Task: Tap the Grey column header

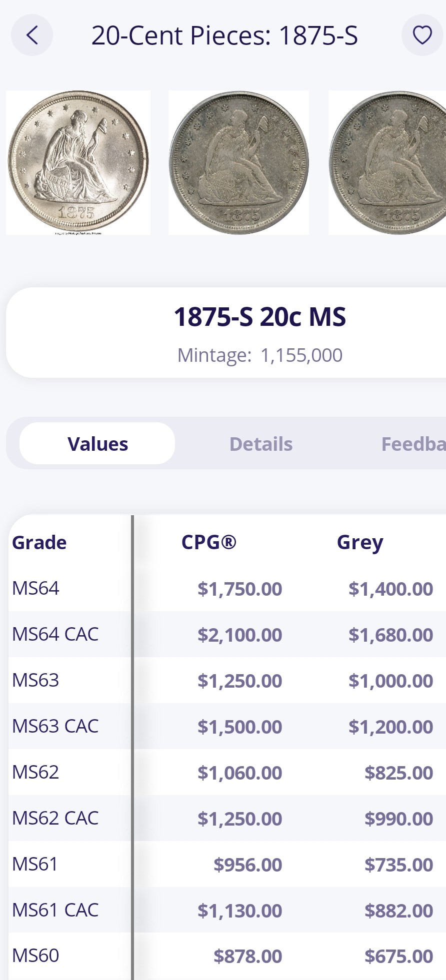Action: 360,542
